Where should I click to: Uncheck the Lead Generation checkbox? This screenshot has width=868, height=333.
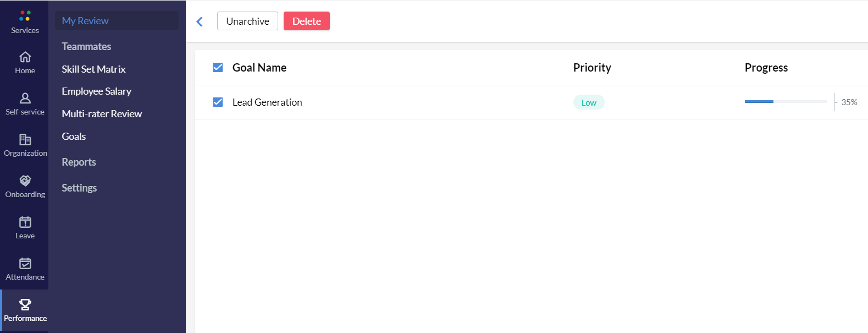pyautogui.click(x=218, y=102)
